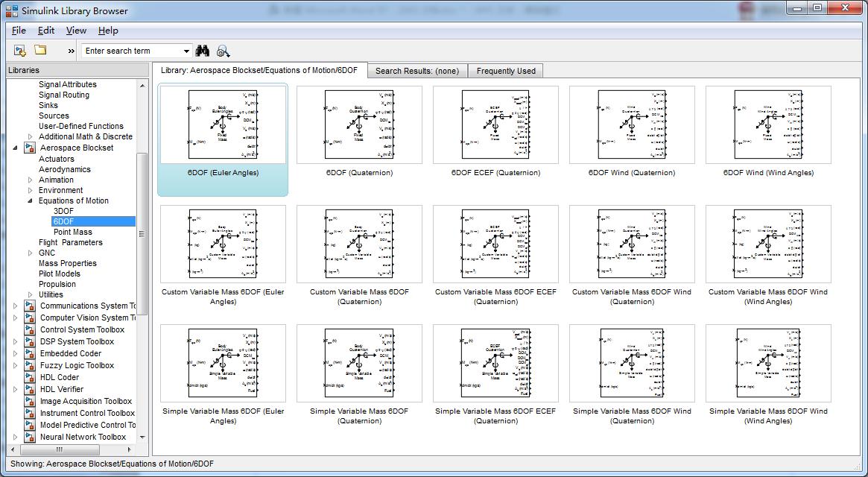Expand the Communications System Toolbox node
The height and width of the screenshot is (477, 868).
pos(15,306)
